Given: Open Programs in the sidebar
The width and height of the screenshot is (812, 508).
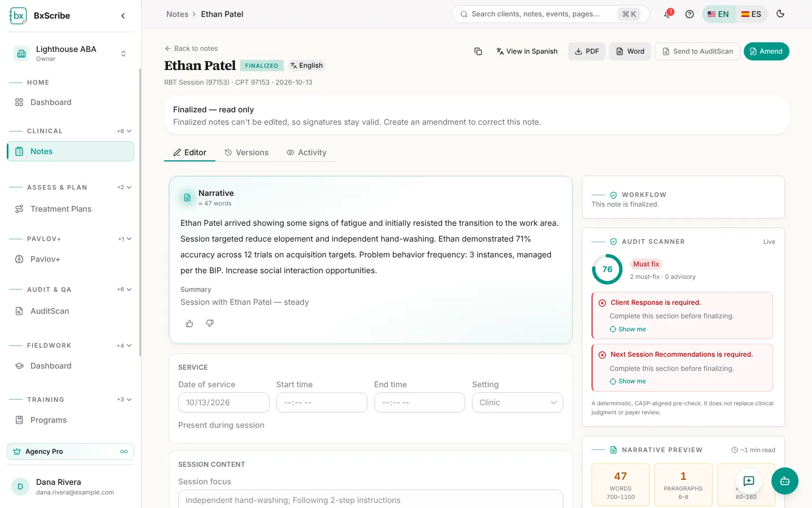Looking at the screenshot, I should [x=70, y=420].
